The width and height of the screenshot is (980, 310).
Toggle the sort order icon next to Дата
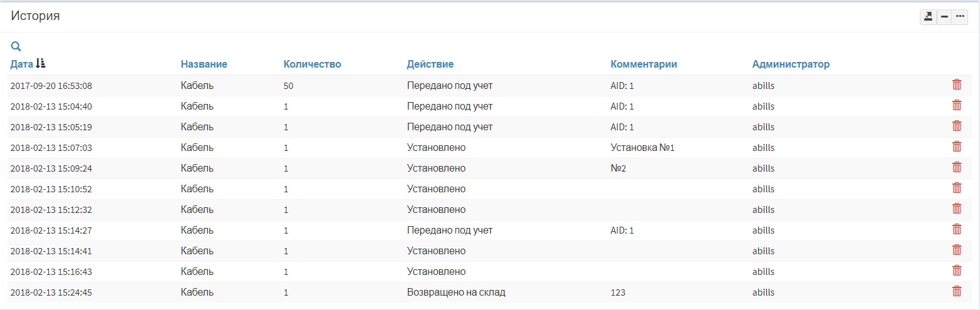click(x=41, y=63)
